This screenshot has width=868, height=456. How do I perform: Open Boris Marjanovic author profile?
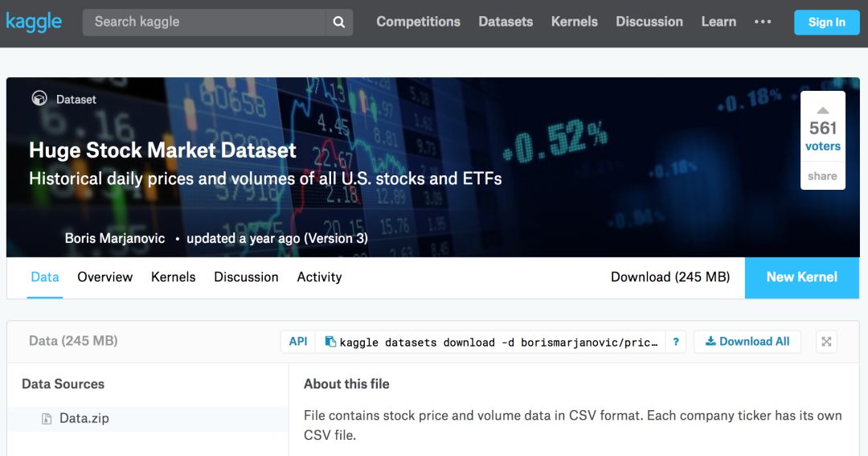[x=115, y=238]
